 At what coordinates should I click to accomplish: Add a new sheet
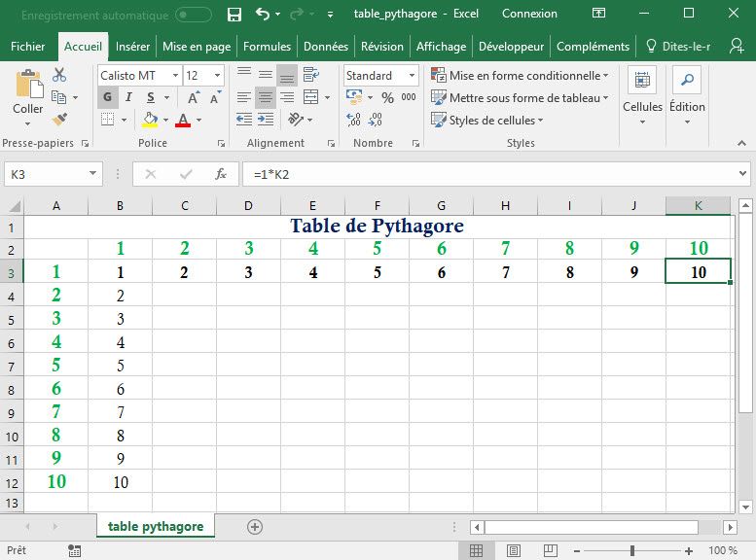pos(255,527)
